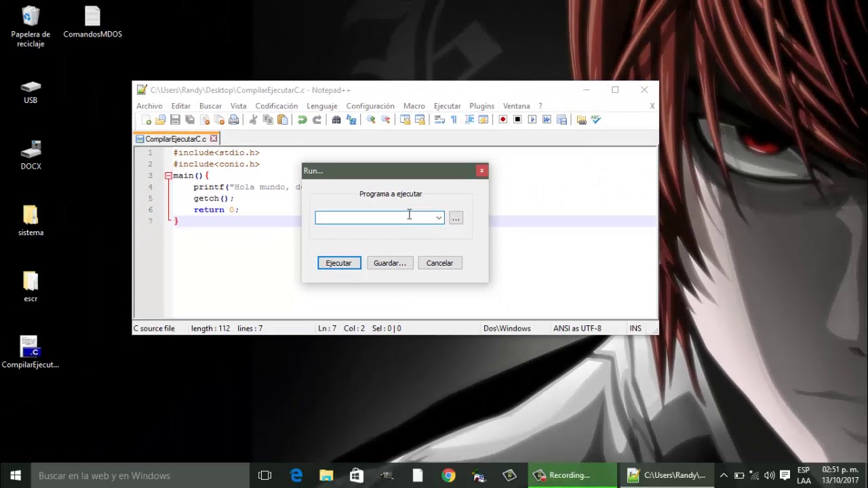Click the Save file toolbar icon
868x488 pixels.
[175, 120]
